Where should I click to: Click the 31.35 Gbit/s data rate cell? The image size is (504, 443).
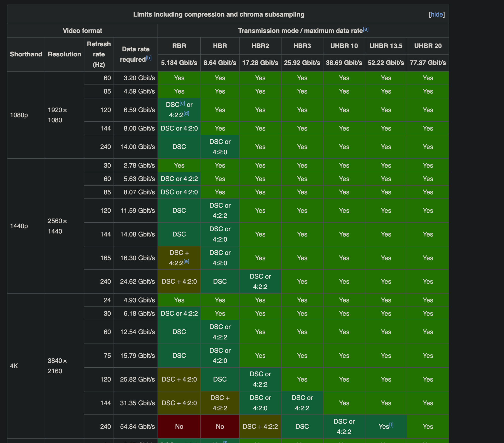tap(136, 403)
